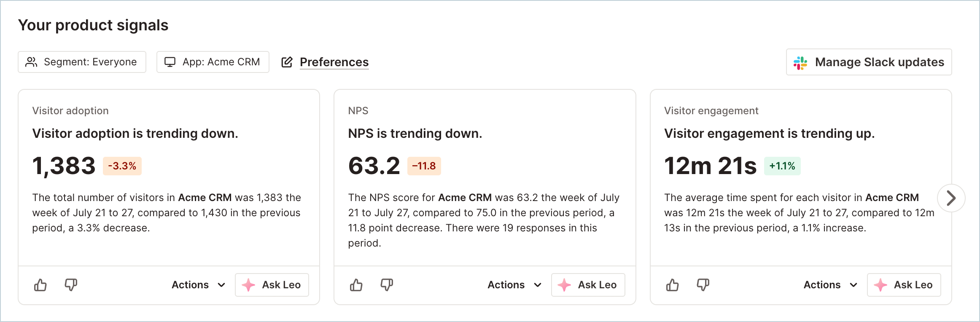Open Actions dropdown on Visitor engagement card

click(x=830, y=285)
